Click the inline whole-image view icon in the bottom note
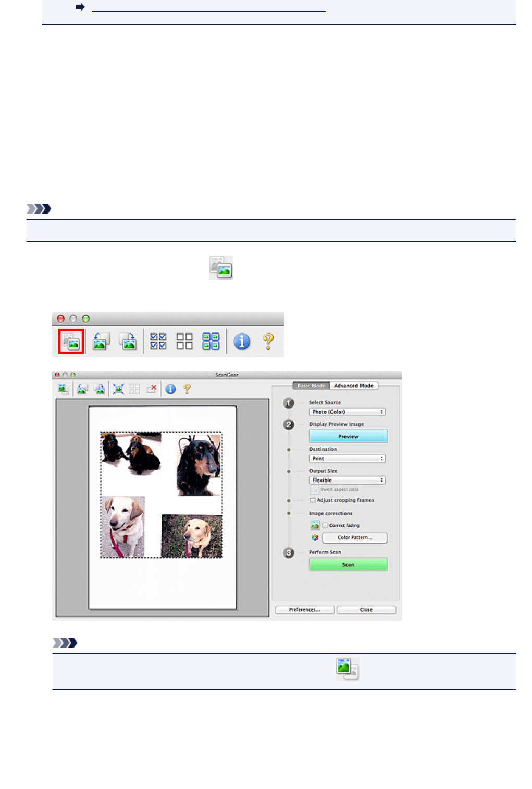532x789 pixels. pyautogui.click(x=348, y=669)
